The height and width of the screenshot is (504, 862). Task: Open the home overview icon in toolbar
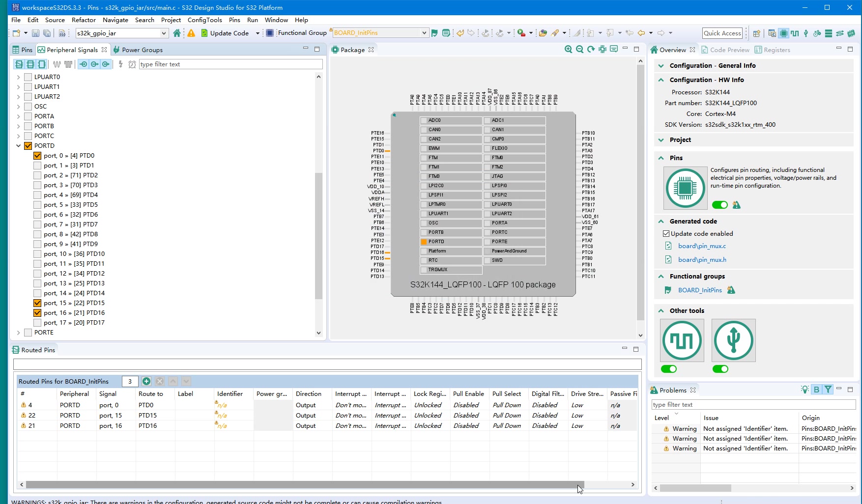(x=177, y=33)
